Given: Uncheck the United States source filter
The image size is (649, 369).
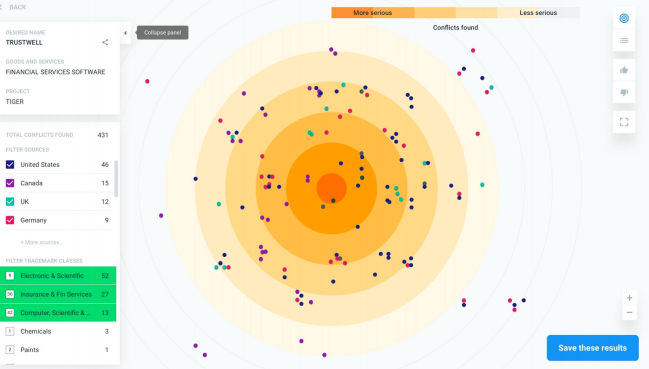Looking at the screenshot, I should point(10,165).
